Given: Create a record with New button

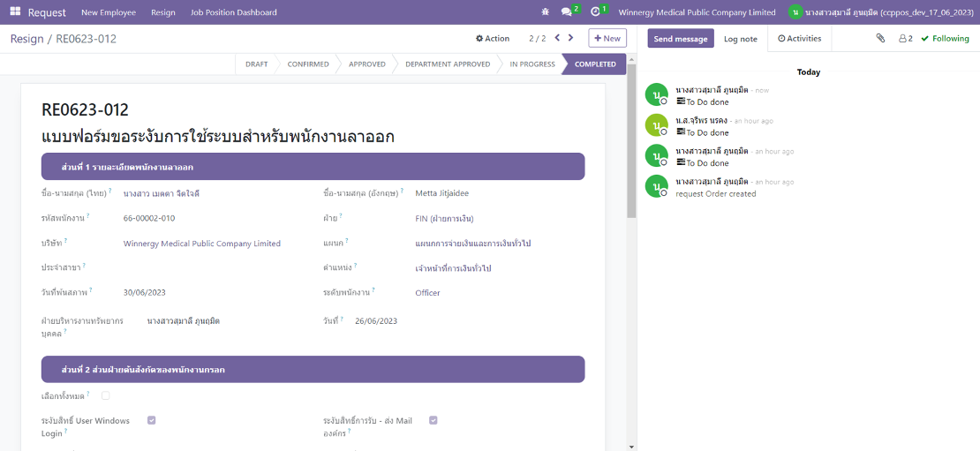Looking at the screenshot, I should [x=607, y=38].
